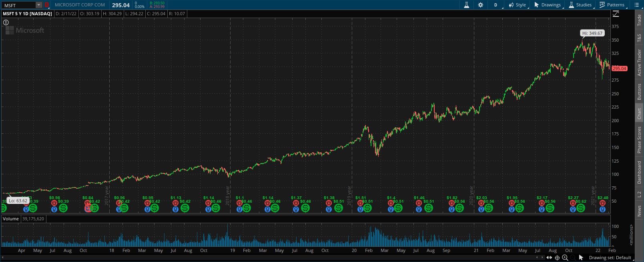Click the red phone icon under $1.37
644x262 pixels.
(x=296, y=203)
